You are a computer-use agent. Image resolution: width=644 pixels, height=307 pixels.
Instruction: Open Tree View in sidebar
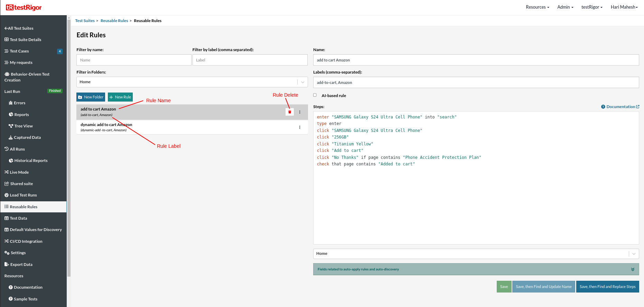point(23,126)
